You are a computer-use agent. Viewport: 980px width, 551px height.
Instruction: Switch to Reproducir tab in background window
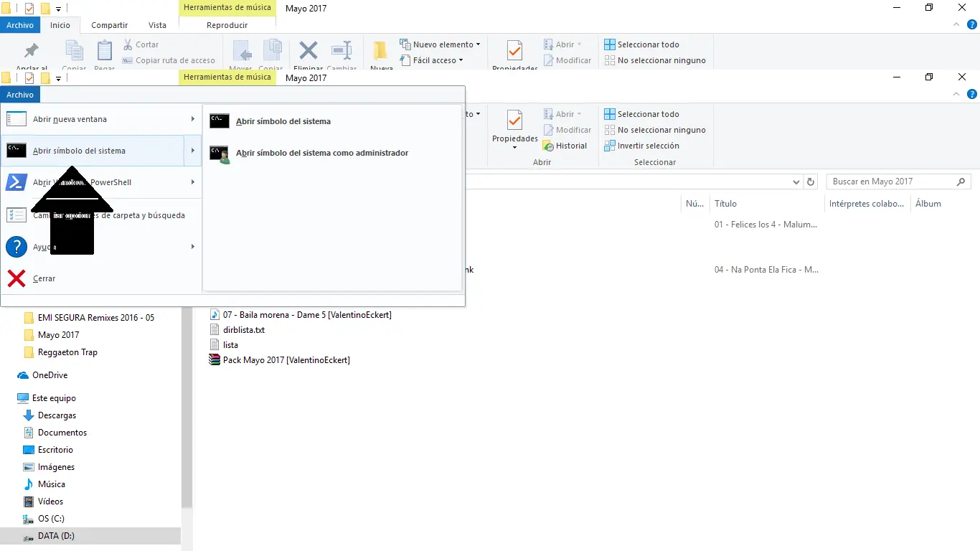click(x=227, y=25)
